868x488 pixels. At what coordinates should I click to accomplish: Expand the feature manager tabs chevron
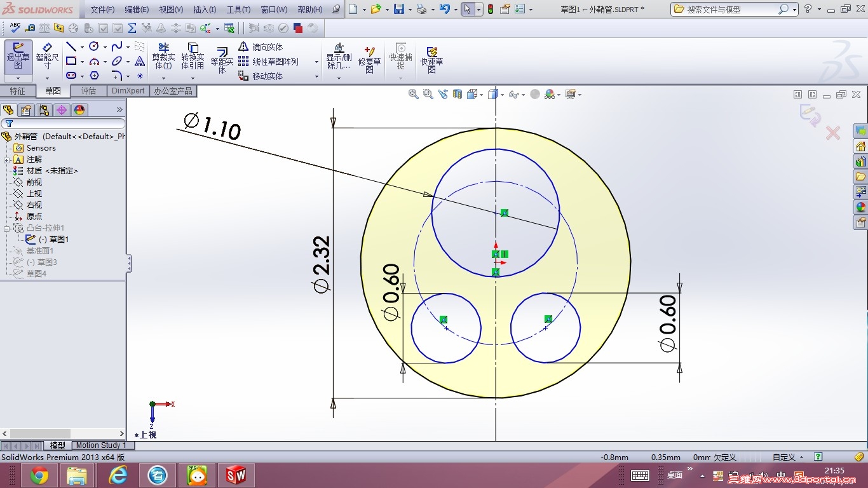click(119, 110)
